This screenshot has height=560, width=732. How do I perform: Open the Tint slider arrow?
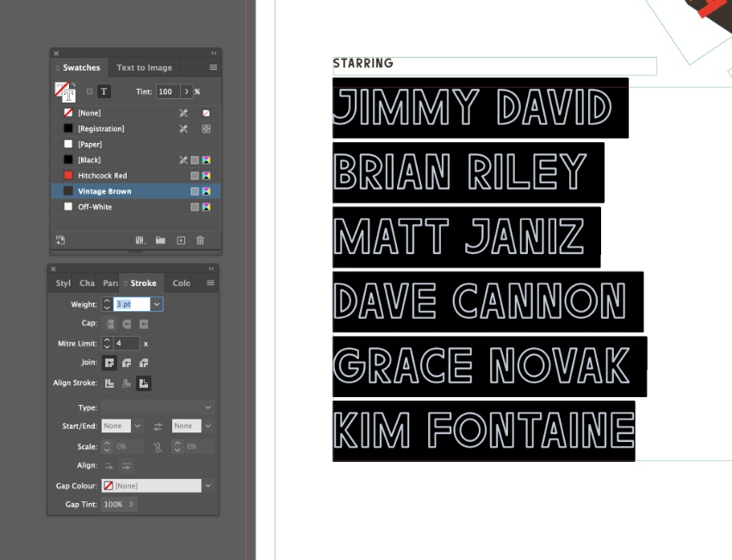(186, 91)
